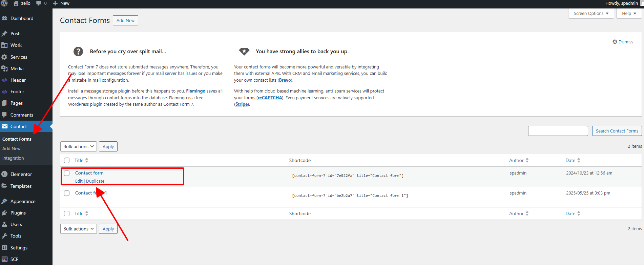
Task: Click the Pages icon in sidebar
Action: (x=4, y=103)
